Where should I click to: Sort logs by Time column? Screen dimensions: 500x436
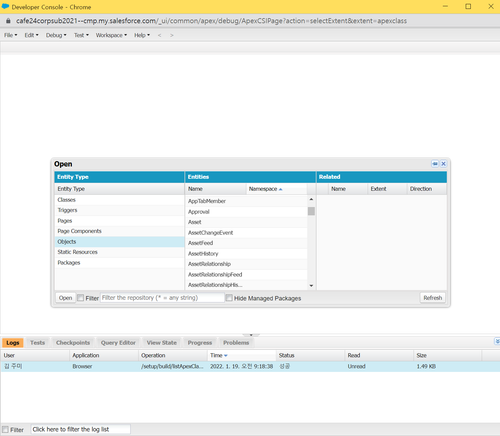(x=242, y=356)
